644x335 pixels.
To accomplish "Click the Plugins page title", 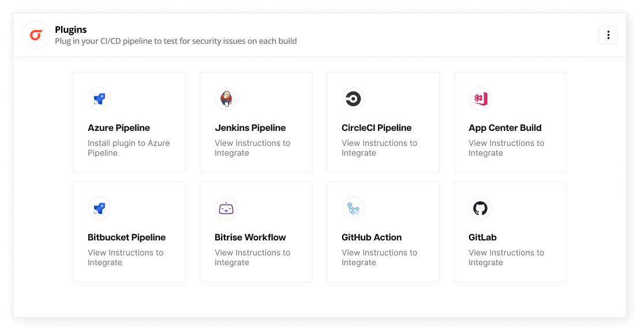I will tap(70, 29).
